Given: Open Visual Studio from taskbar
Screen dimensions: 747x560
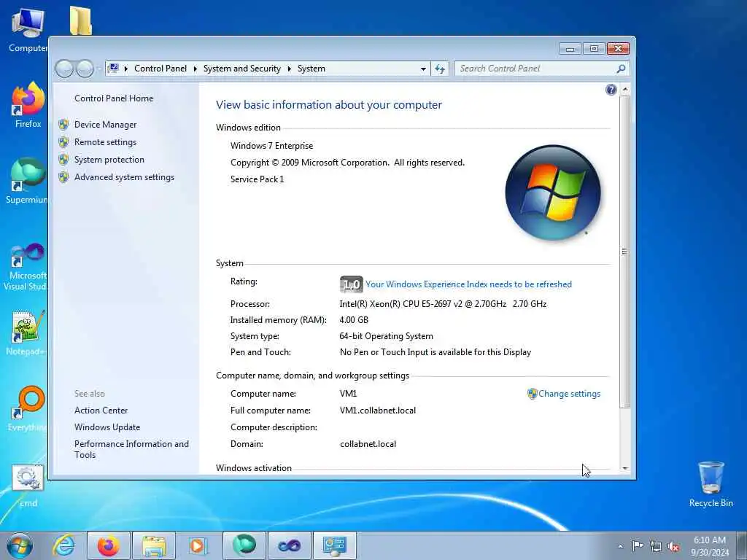Looking at the screenshot, I should 289,545.
